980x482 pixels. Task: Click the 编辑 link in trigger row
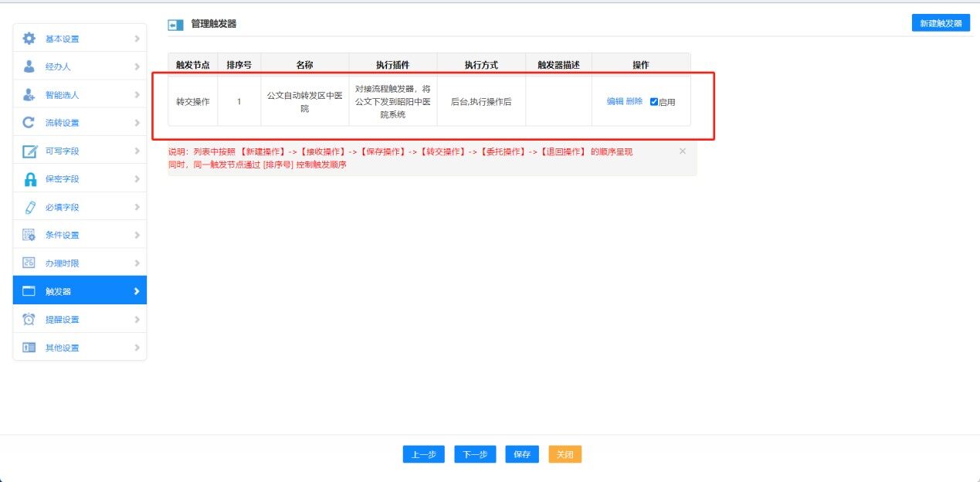pos(615,101)
